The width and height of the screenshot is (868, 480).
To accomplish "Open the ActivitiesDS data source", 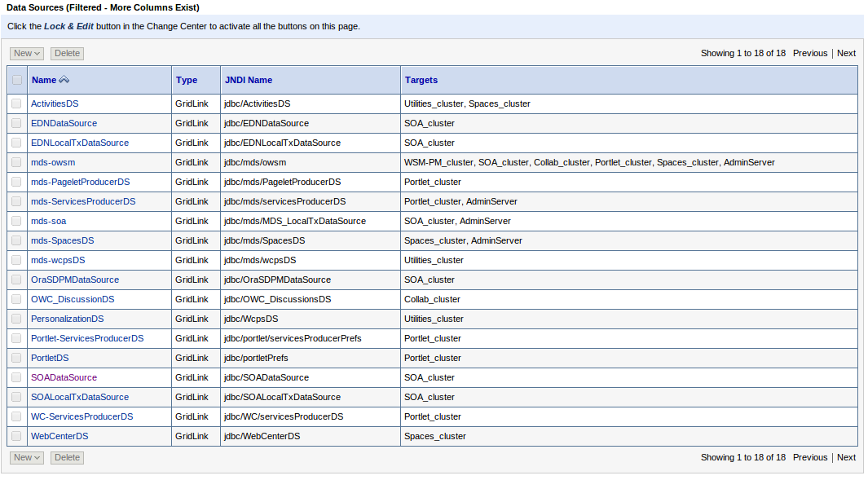I will click(x=55, y=103).
